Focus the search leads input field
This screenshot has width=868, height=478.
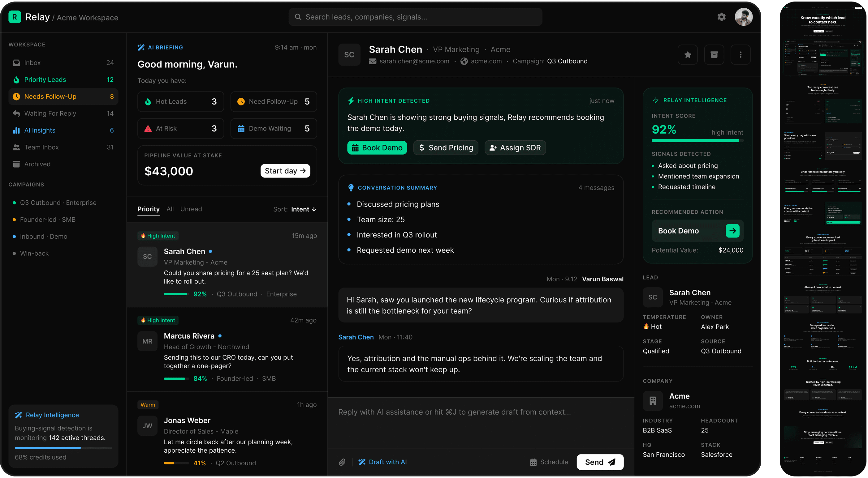click(x=415, y=17)
